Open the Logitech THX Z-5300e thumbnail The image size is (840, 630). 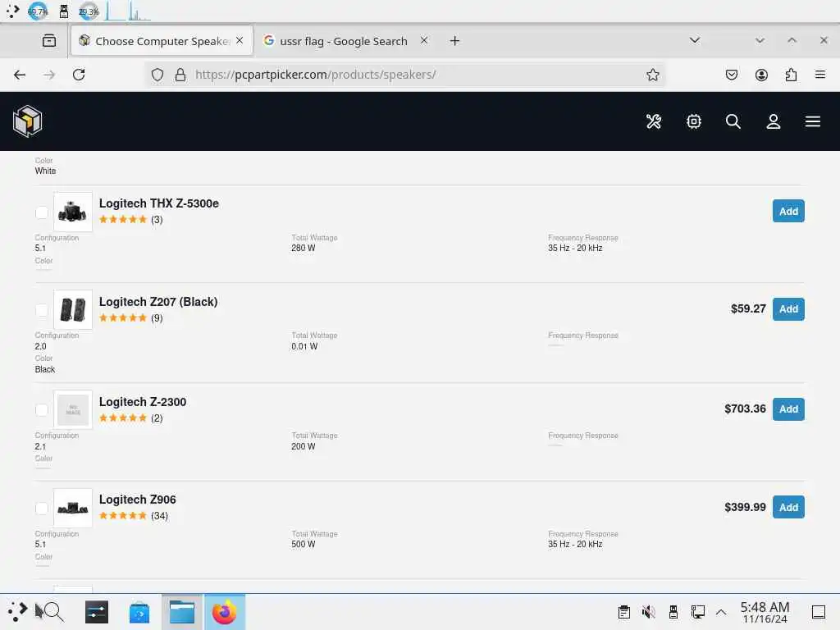[x=73, y=212]
